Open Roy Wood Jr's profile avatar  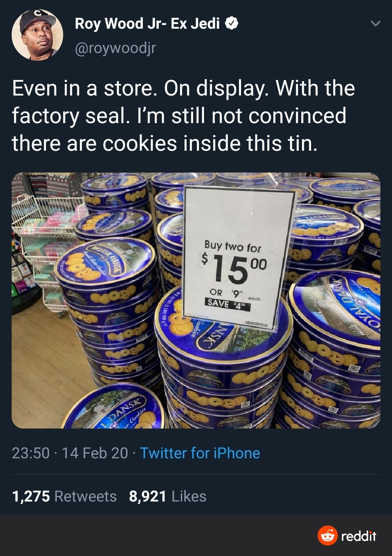[37, 35]
